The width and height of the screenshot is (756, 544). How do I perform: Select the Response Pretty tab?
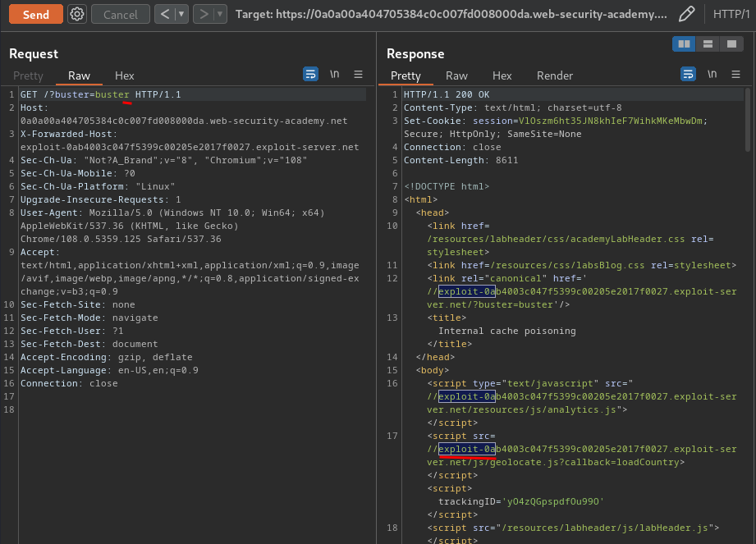tap(405, 75)
